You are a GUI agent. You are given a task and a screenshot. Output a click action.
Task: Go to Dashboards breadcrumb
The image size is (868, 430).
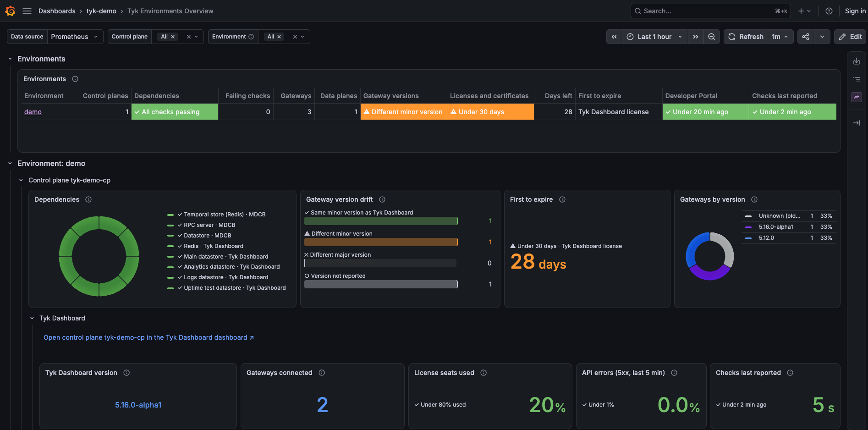[57, 11]
